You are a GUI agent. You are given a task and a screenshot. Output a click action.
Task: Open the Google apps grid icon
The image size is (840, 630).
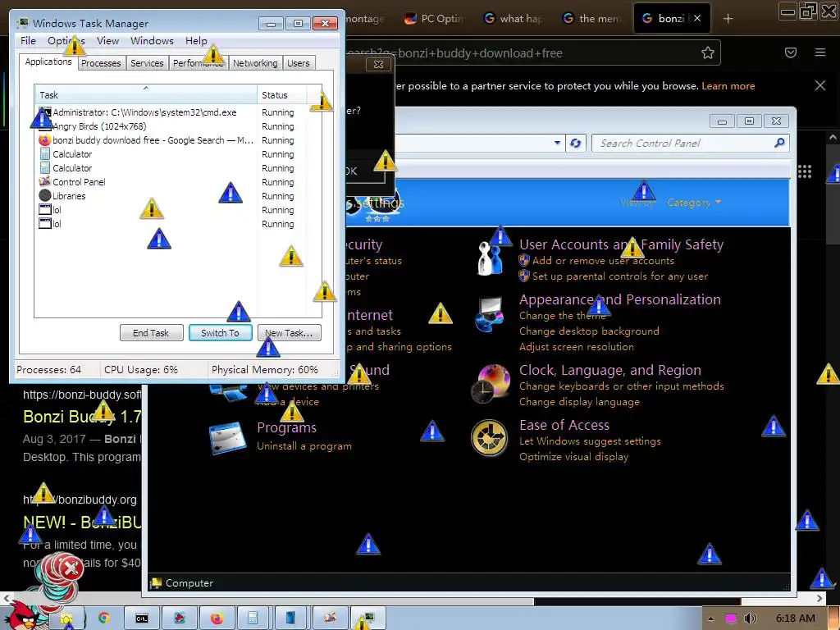point(805,171)
